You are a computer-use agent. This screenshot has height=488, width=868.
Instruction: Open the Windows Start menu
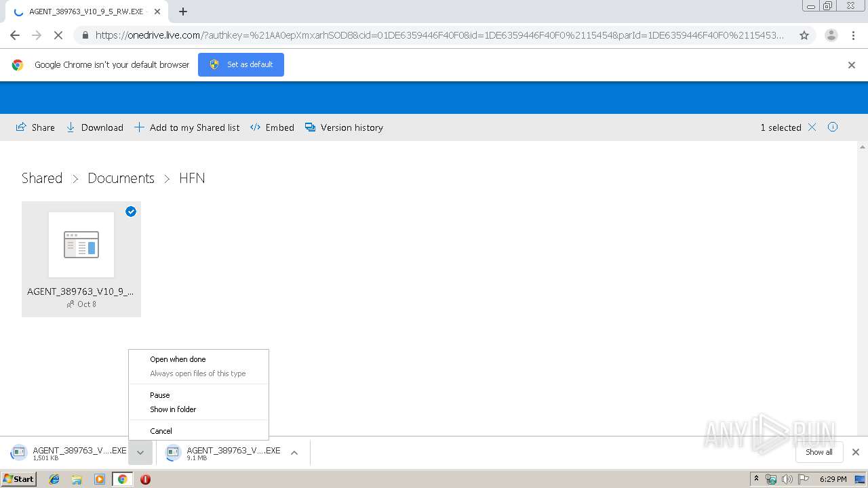pyautogui.click(x=19, y=479)
